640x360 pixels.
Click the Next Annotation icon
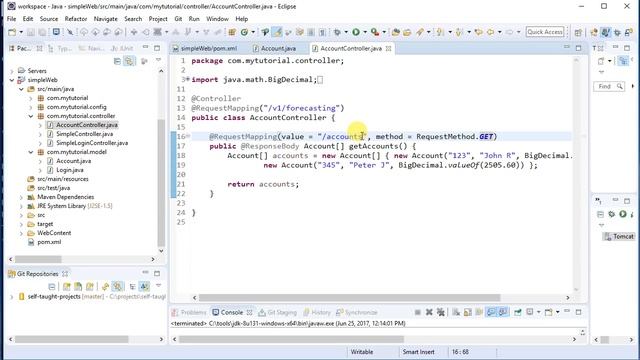440,32
